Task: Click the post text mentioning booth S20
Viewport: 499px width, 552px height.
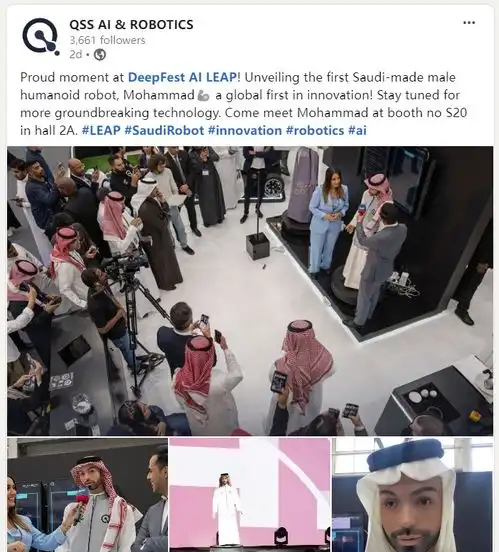Action: click(243, 104)
